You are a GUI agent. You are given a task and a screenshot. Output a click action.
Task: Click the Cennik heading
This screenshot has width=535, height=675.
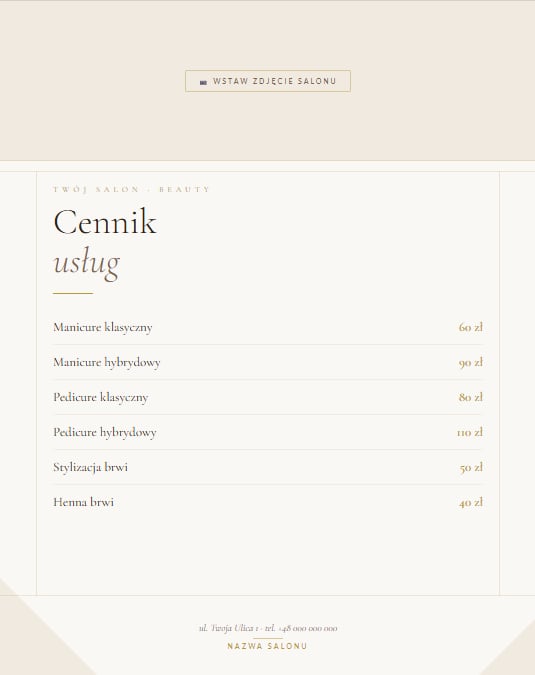point(105,222)
